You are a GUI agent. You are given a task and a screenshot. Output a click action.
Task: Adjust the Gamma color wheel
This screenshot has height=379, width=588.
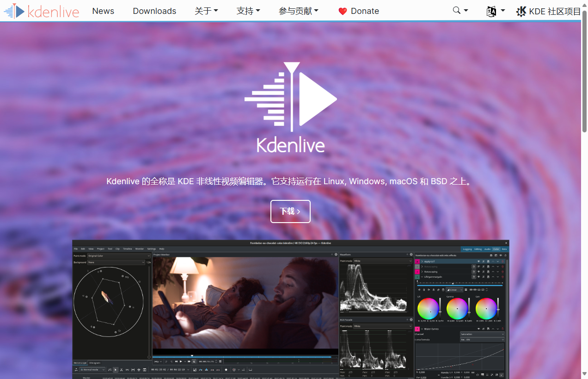tap(458, 309)
